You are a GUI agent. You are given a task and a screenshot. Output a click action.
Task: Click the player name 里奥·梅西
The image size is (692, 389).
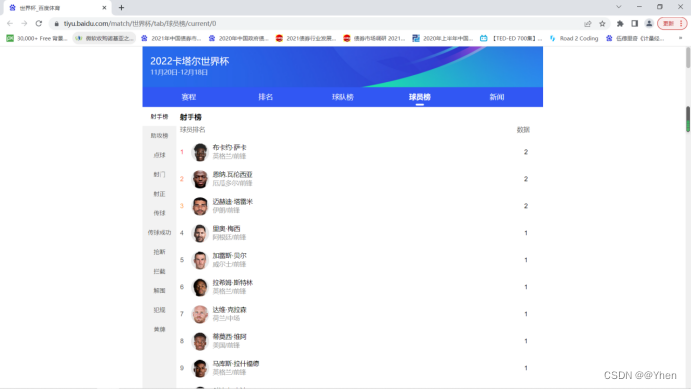(x=226, y=229)
